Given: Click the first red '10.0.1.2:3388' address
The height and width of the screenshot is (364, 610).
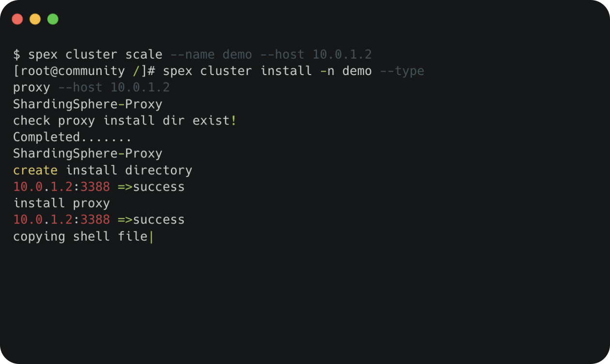Looking at the screenshot, I should (x=61, y=187).
